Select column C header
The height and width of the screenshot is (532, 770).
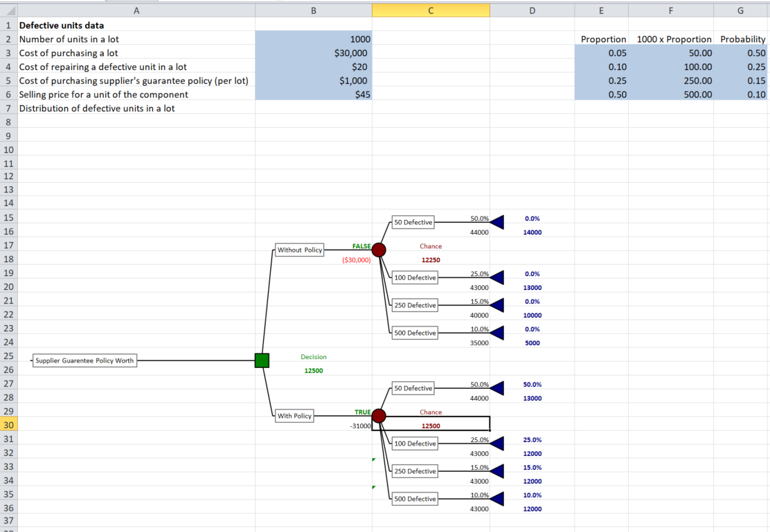(x=431, y=10)
